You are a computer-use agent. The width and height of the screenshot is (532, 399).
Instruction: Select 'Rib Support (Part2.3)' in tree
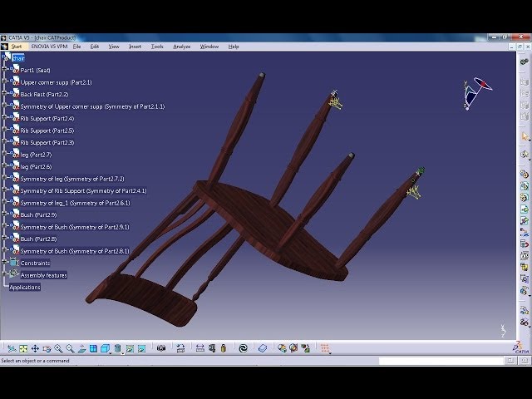tap(47, 142)
